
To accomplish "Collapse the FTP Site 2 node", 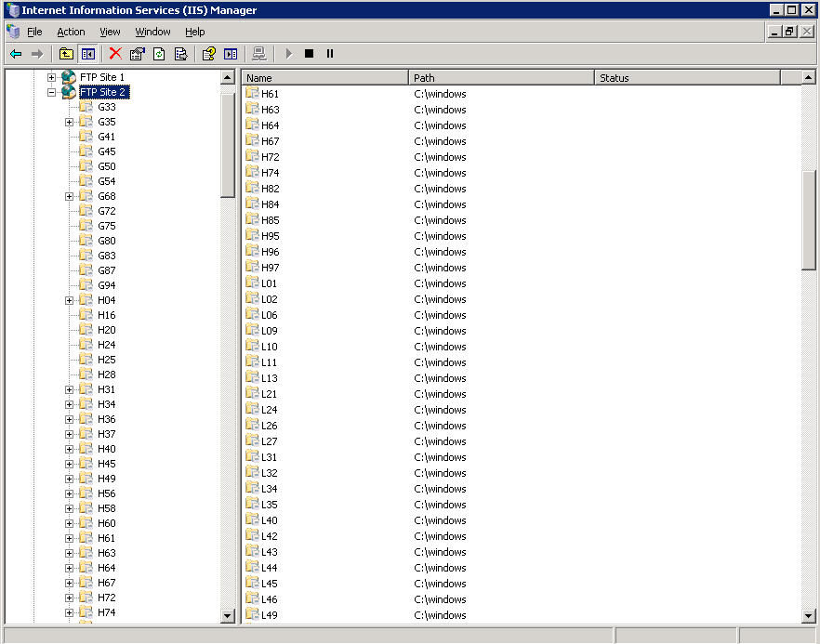I will tap(51, 93).
